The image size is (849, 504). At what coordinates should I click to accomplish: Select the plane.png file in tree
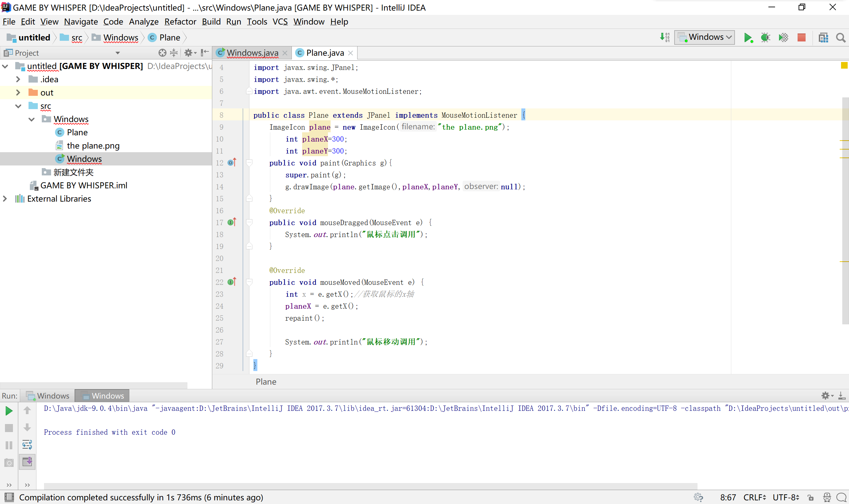point(93,146)
